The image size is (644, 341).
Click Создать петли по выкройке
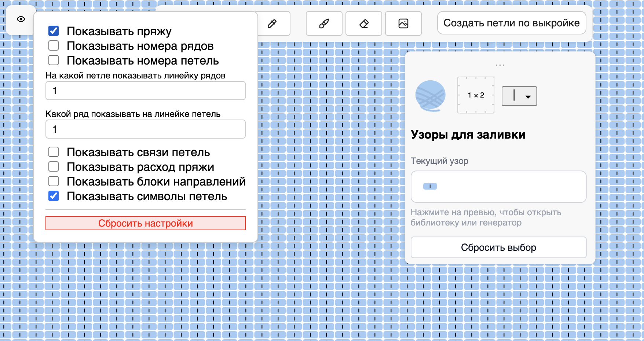pyautogui.click(x=512, y=23)
